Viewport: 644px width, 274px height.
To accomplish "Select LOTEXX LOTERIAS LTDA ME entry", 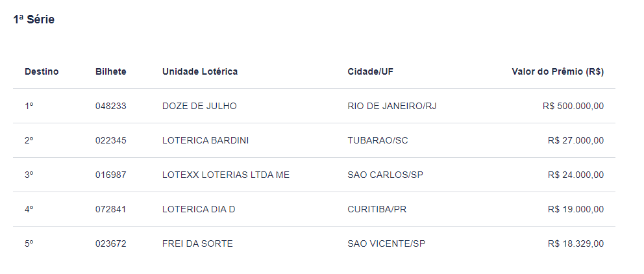I will [226, 175].
